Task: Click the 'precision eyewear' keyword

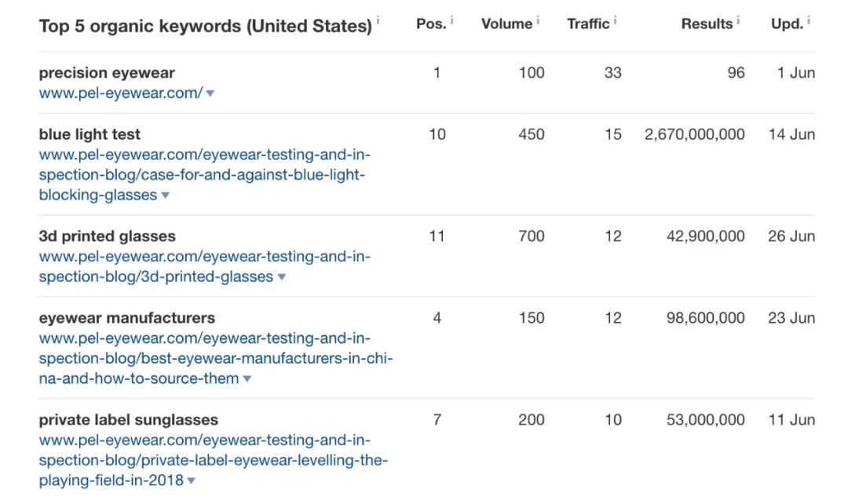Action: pos(107,72)
